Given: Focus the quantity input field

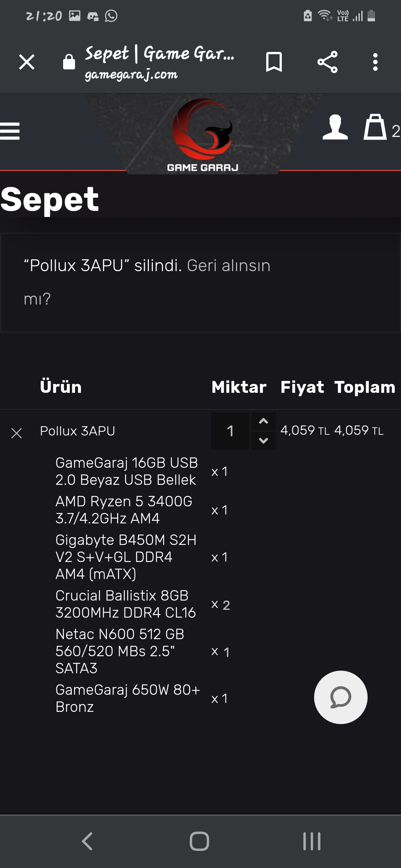Looking at the screenshot, I should (230, 431).
